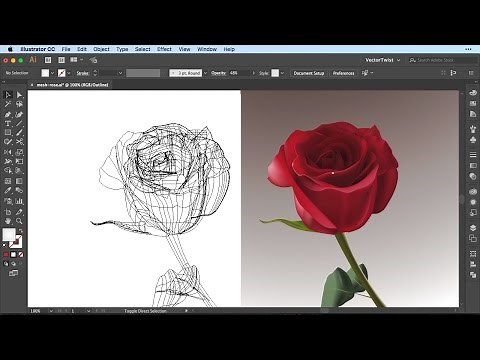Click the Document Setup button

309,73
